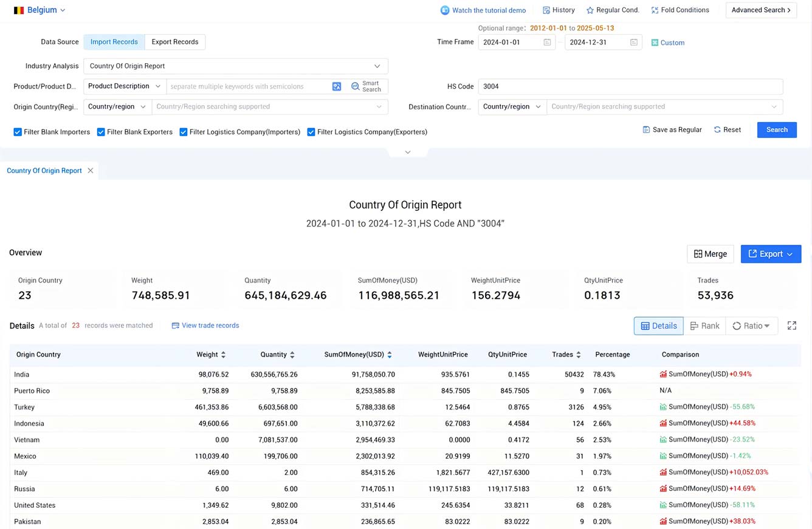812x529 pixels.
Task: Toggle Filter Logistics Company(Importers) checkbox
Action: click(x=184, y=132)
